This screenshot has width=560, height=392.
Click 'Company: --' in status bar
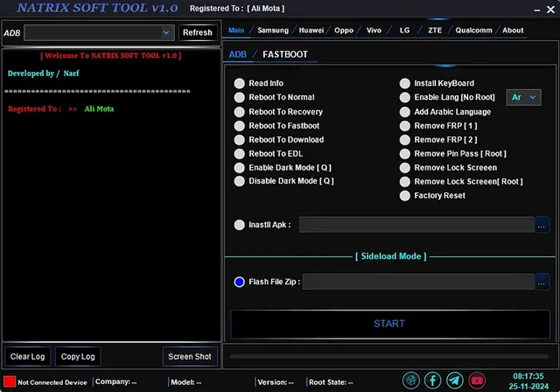(115, 381)
